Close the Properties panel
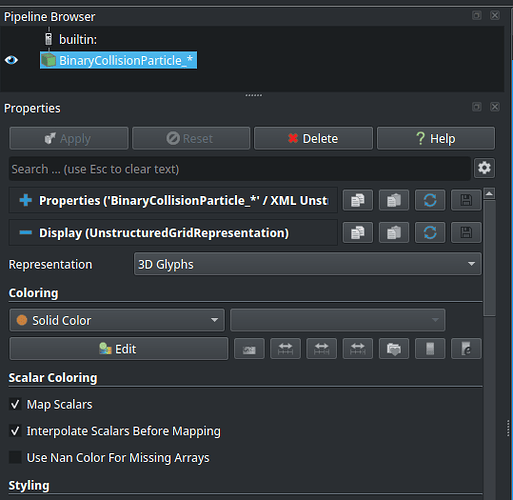This screenshot has height=500, width=513. coord(495,107)
